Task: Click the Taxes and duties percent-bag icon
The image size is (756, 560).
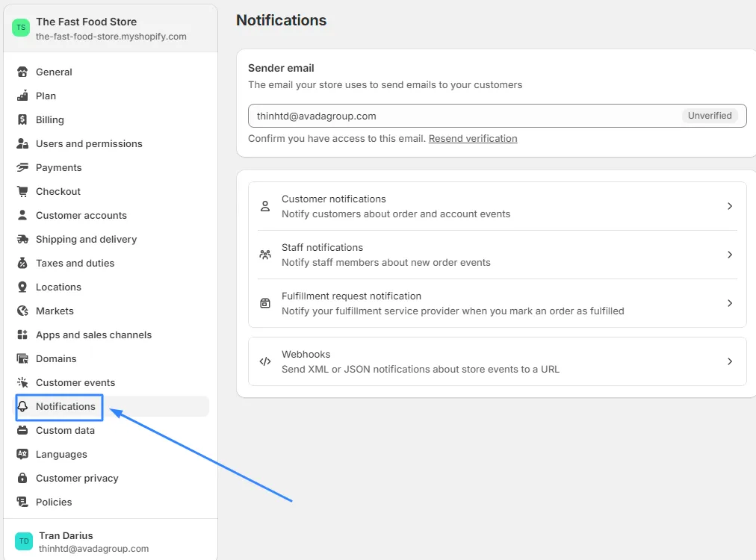Action: pos(22,263)
